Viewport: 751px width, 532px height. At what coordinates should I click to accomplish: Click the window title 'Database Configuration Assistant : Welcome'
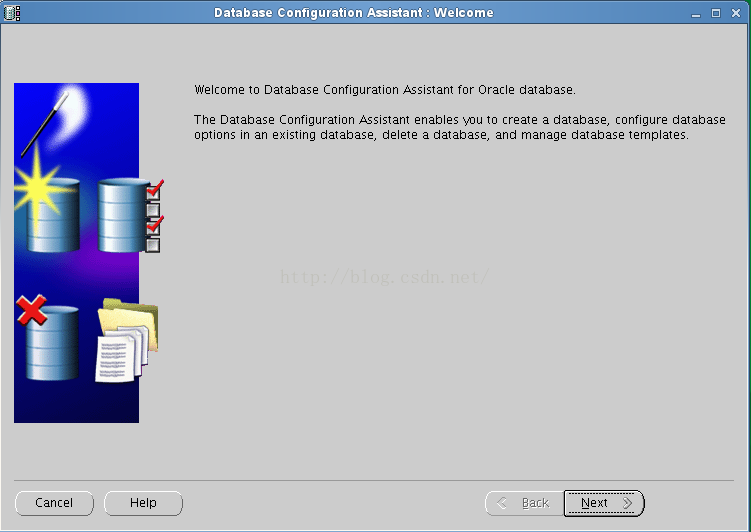(353, 12)
